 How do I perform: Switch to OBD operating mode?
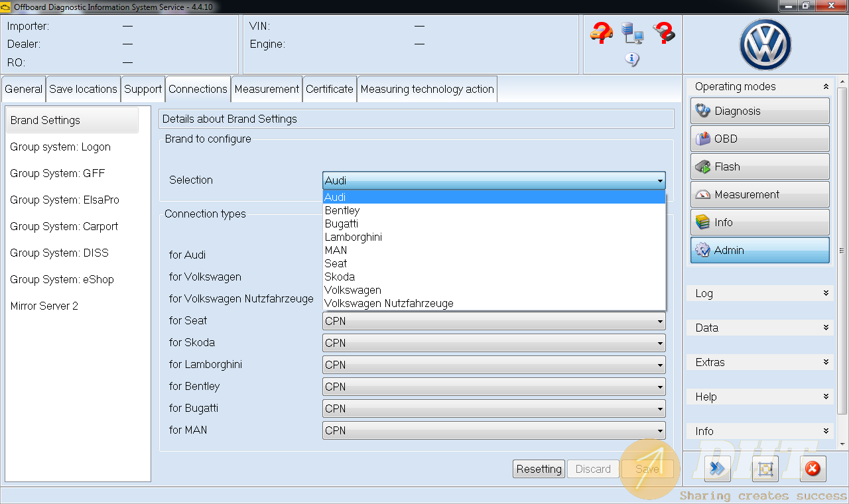[x=760, y=139]
